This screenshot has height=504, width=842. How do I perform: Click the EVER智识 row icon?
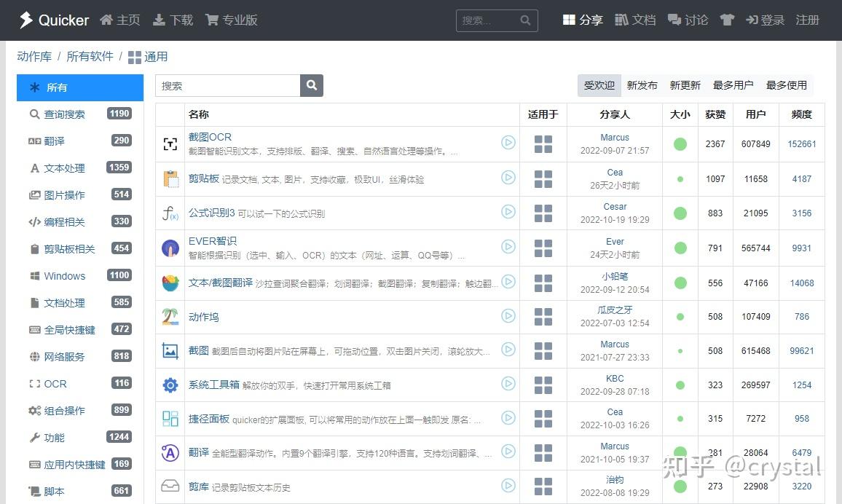click(x=170, y=248)
